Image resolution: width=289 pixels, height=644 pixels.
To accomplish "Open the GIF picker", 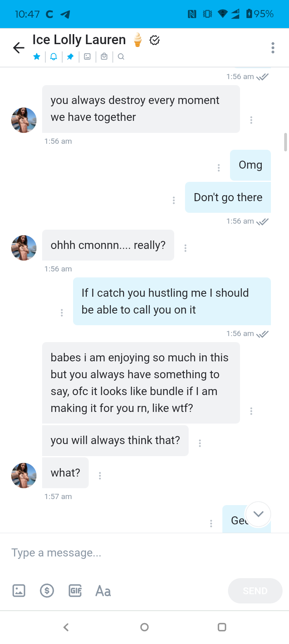I will click(x=75, y=591).
